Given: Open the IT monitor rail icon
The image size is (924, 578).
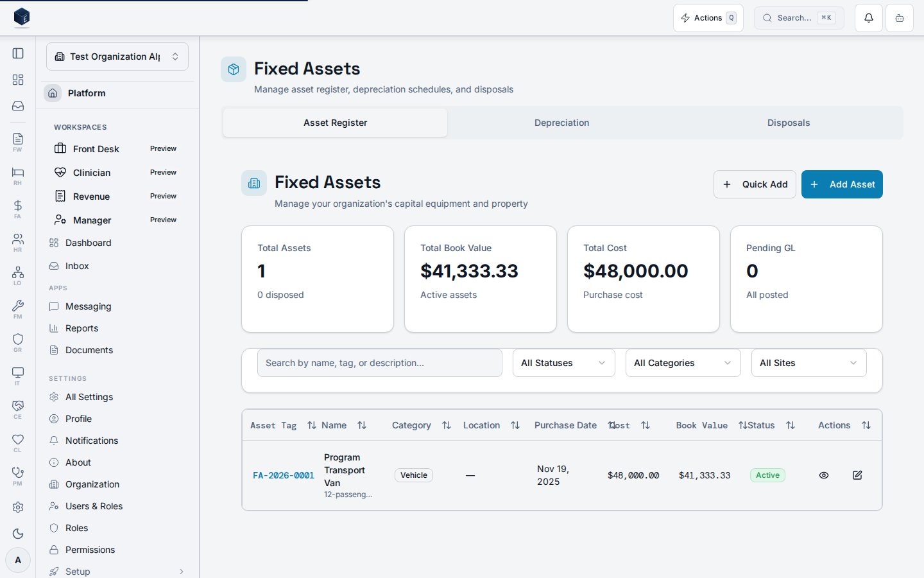Looking at the screenshot, I should point(18,376).
